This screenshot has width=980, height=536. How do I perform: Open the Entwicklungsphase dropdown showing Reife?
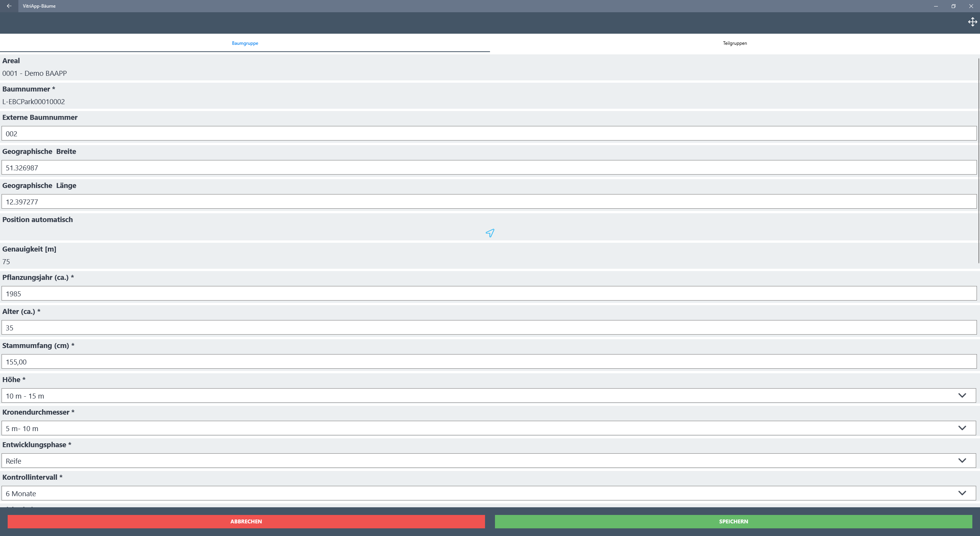pyautogui.click(x=489, y=461)
